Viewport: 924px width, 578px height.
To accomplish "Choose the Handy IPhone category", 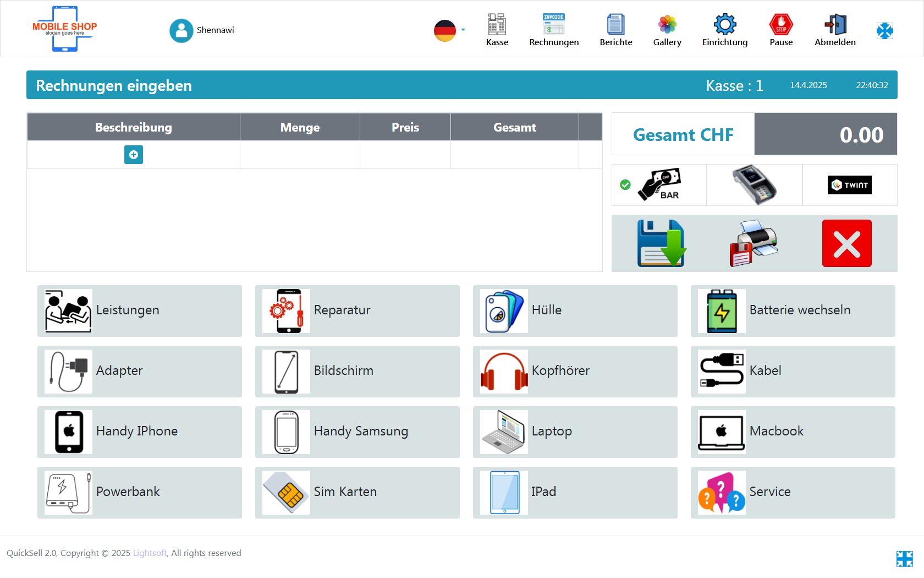I will [139, 432].
